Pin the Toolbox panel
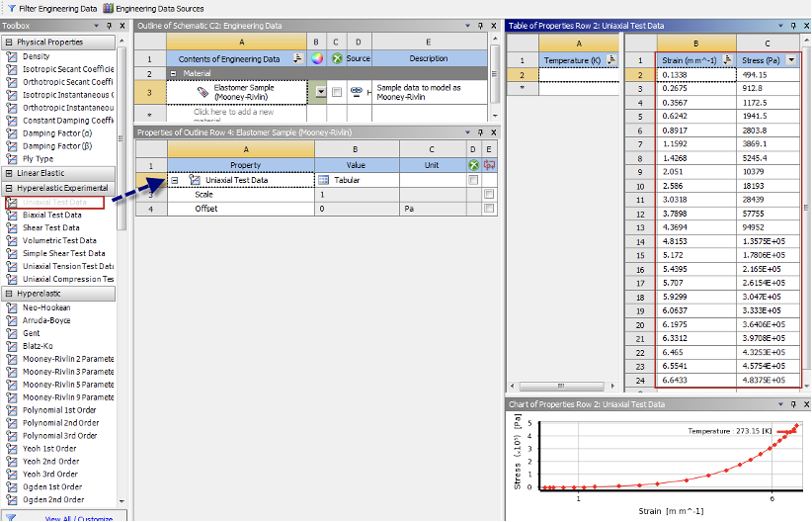The height and width of the screenshot is (522, 812). 110,26
